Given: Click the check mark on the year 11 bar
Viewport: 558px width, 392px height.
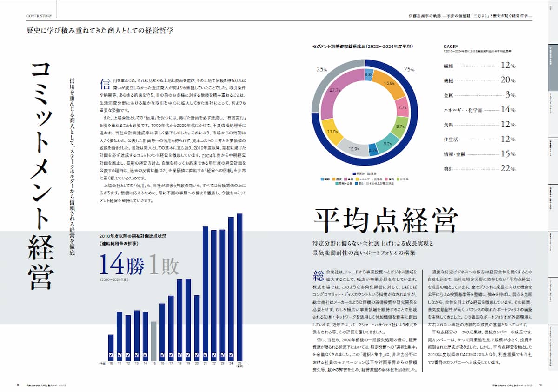Looking at the screenshot, I should (120, 356).
